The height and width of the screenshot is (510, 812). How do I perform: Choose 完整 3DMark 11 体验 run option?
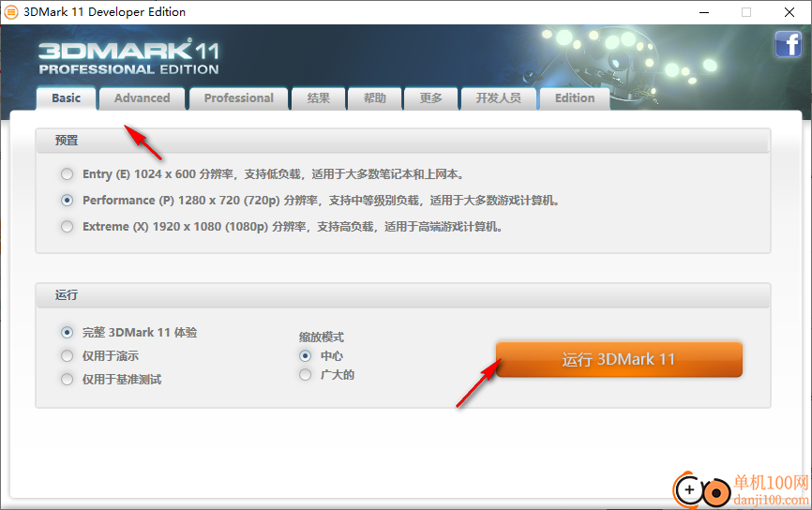coord(67,333)
